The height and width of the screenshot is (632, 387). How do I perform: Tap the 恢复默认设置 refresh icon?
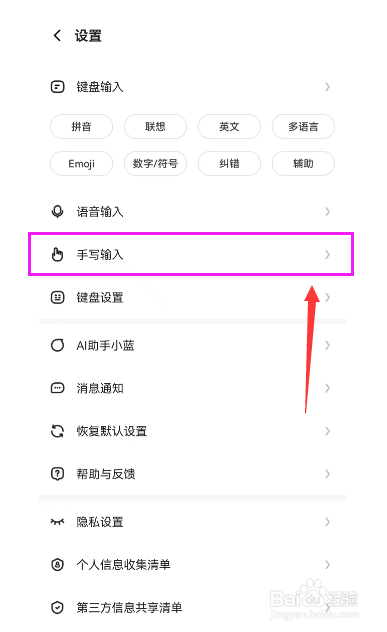click(57, 431)
